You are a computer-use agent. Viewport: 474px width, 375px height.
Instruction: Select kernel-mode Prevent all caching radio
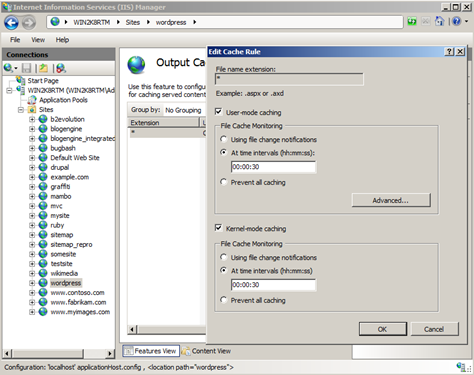coord(224,300)
